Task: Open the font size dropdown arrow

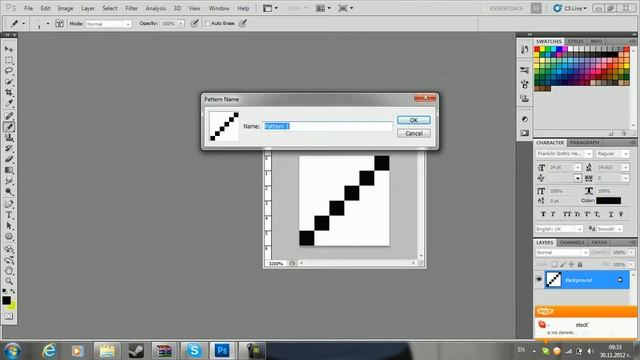Action: pos(578,167)
